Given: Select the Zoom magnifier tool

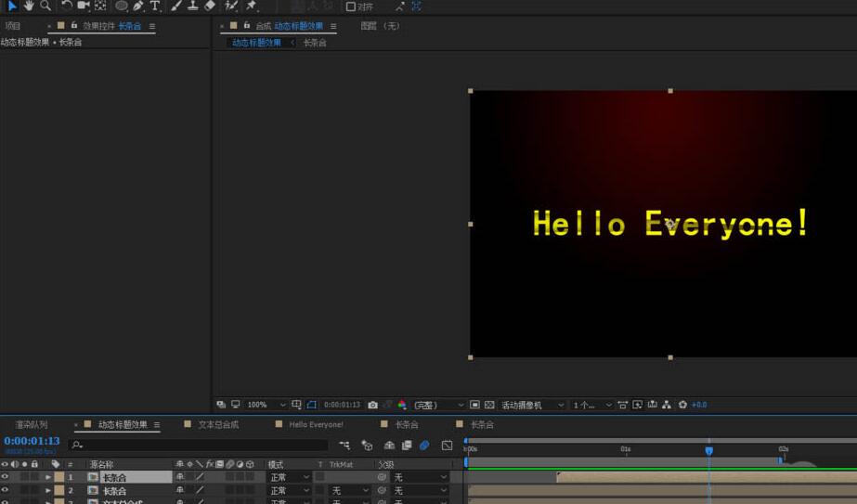Looking at the screenshot, I should point(45,6).
